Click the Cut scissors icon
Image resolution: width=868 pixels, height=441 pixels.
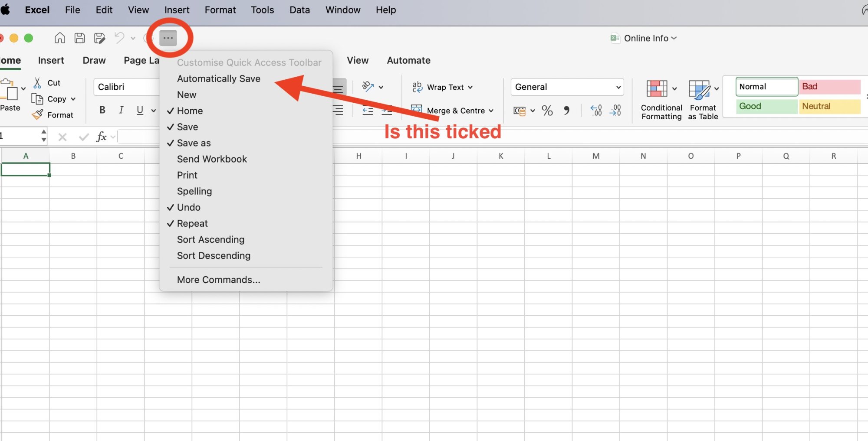point(38,82)
